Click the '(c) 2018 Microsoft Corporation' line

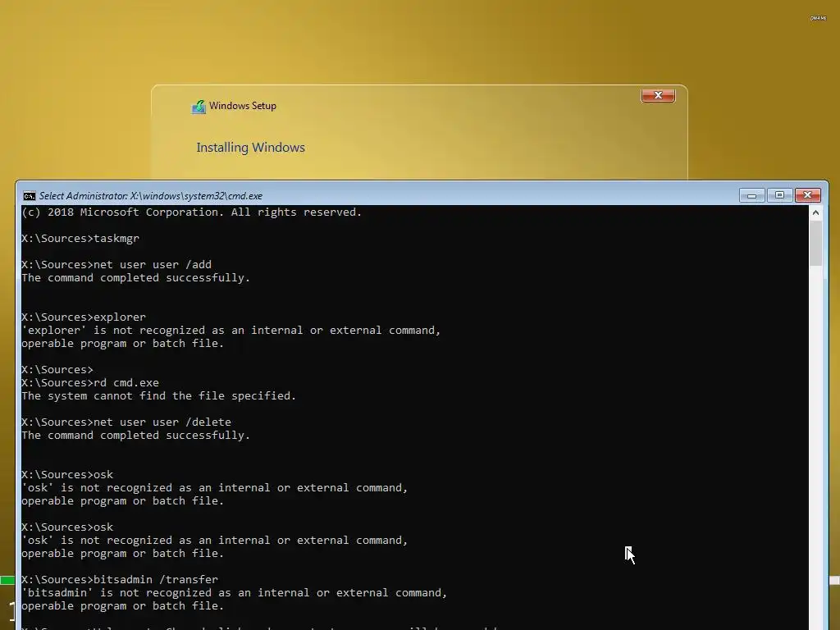pyautogui.click(x=192, y=212)
